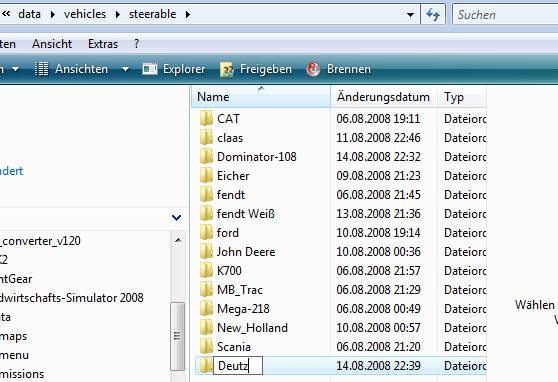The width and height of the screenshot is (558, 382).
Task: Open the ? help menu
Action: 136,44
